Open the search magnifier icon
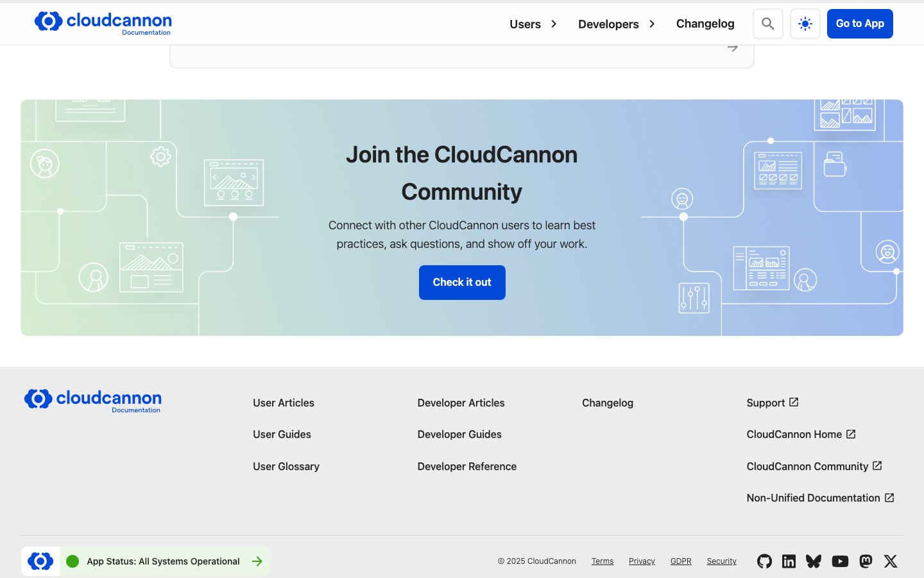The image size is (924, 578). [767, 24]
